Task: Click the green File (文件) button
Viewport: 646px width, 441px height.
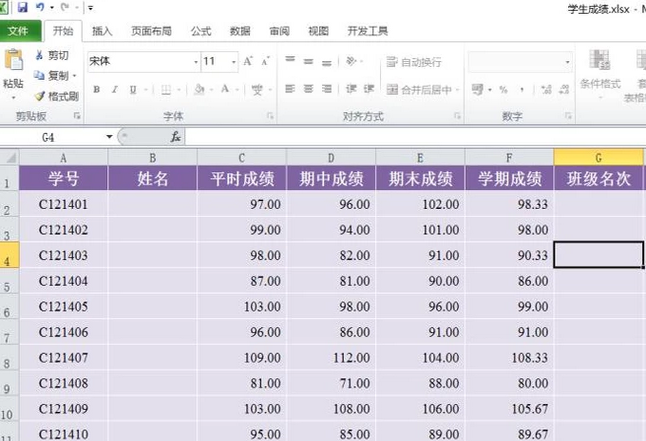Action: 19,31
